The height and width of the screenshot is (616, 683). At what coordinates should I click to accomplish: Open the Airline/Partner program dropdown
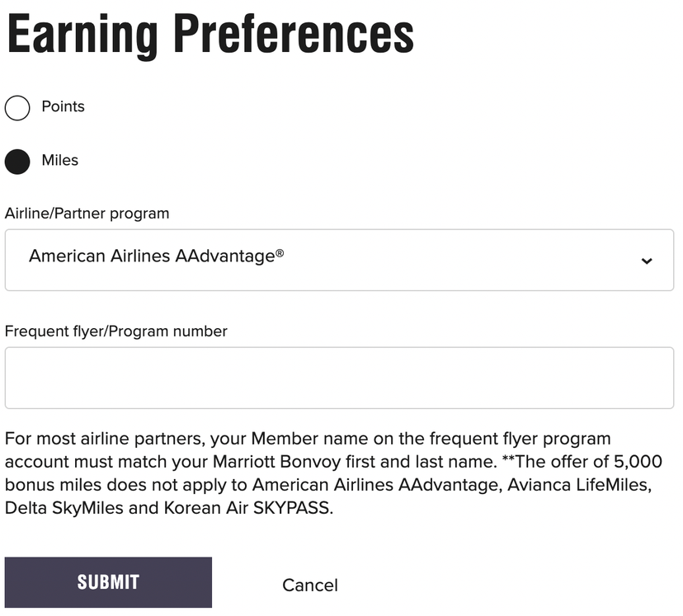(x=339, y=260)
